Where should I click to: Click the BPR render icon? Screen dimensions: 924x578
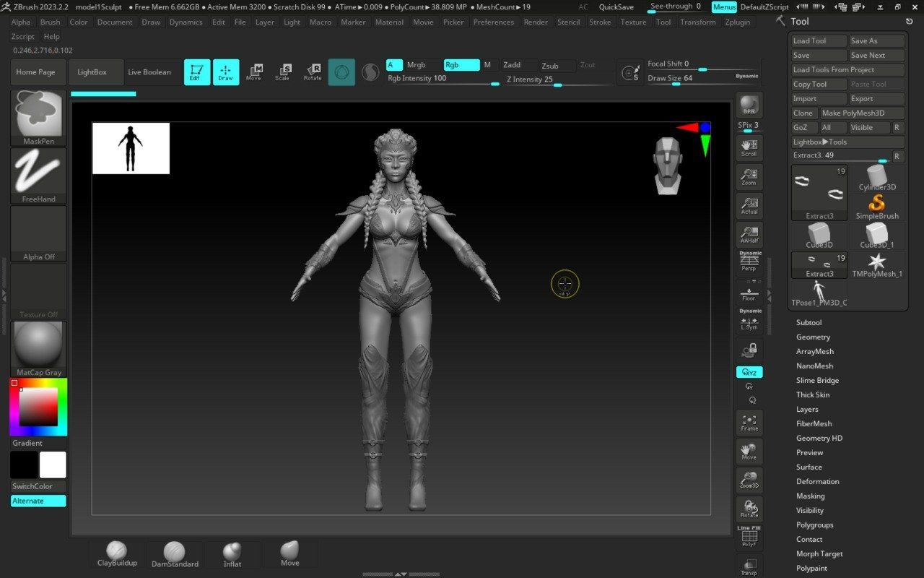pyautogui.click(x=749, y=105)
